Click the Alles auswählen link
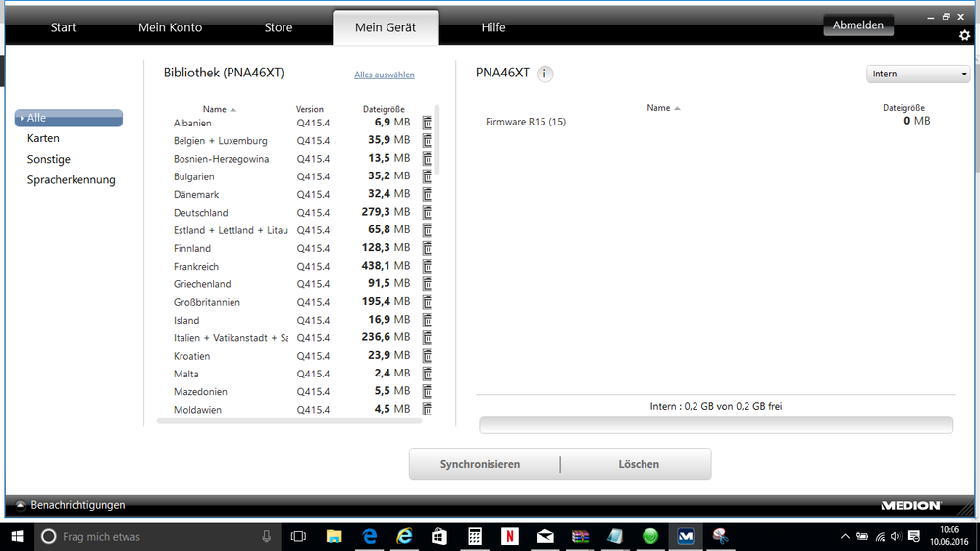This screenshot has height=551, width=980. coord(385,75)
